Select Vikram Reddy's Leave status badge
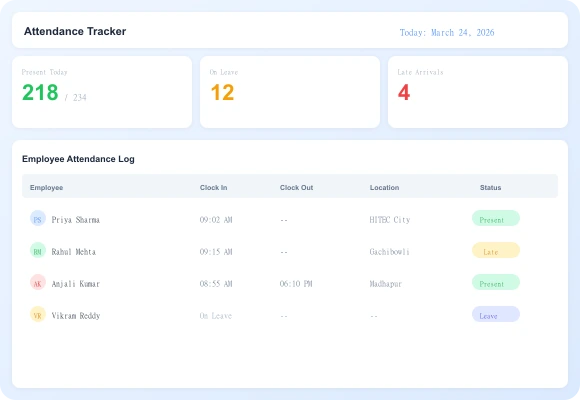The height and width of the screenshot is (400, 580). [496, 315]
